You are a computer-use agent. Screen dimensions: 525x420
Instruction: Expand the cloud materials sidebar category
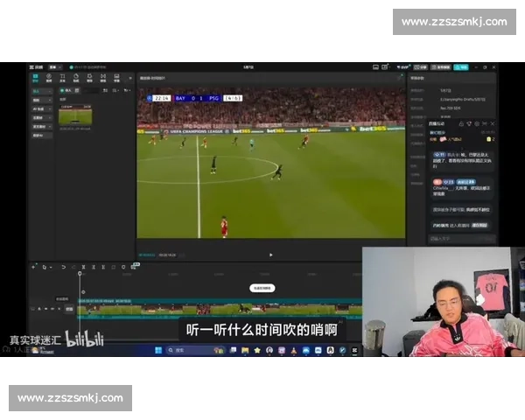(x=42, y=118)
